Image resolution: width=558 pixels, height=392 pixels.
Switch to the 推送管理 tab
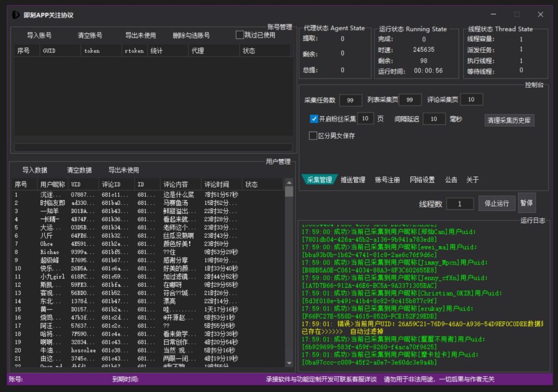tap(353, 180)
